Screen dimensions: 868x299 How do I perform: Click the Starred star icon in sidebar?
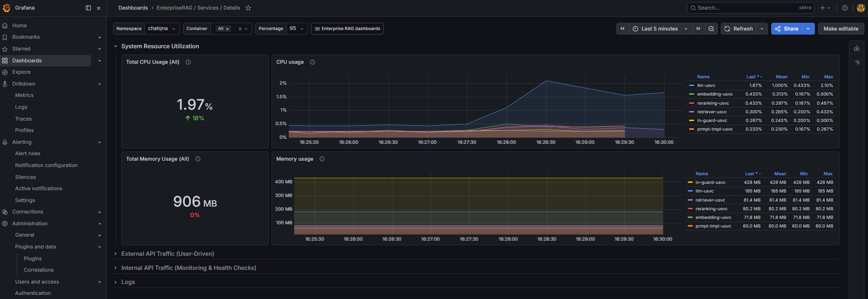pos(5,49)
